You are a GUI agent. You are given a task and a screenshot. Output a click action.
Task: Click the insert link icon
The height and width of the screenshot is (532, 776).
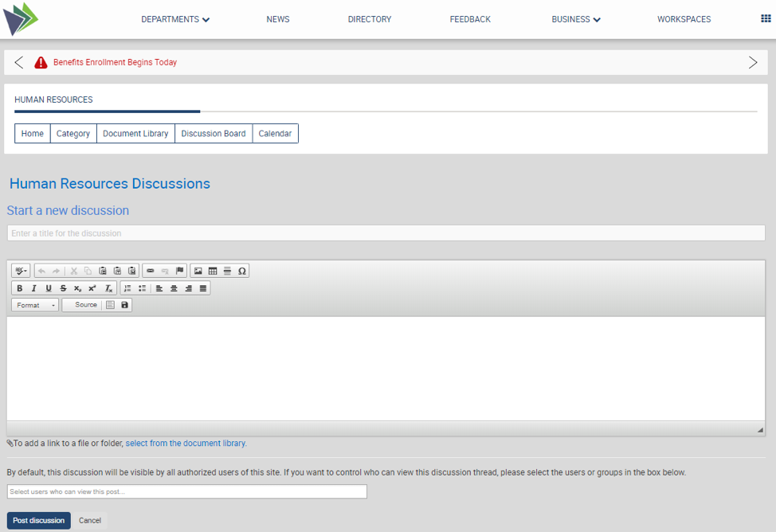tap(150, 271)
